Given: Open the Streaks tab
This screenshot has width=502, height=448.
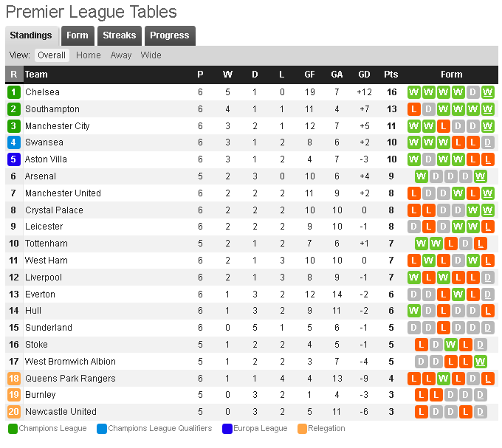Looking at the screenshot, I should click(119, 35).
